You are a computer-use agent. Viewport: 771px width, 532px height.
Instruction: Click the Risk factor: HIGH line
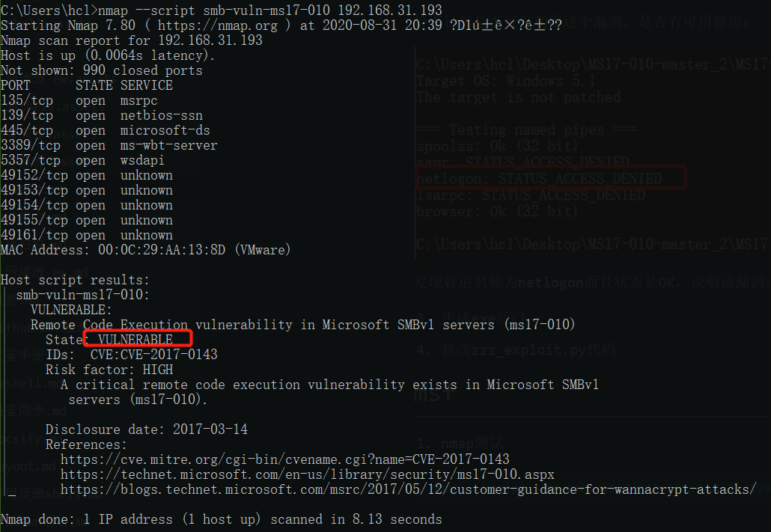tap(109, 369)
